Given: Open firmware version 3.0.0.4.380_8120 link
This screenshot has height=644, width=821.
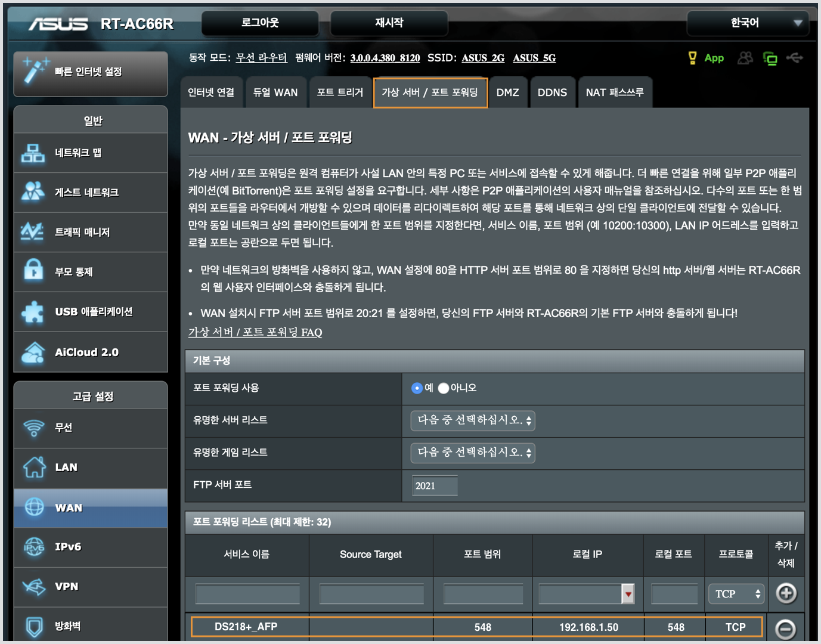Looking at the screenshot, I should click(385, 58).
